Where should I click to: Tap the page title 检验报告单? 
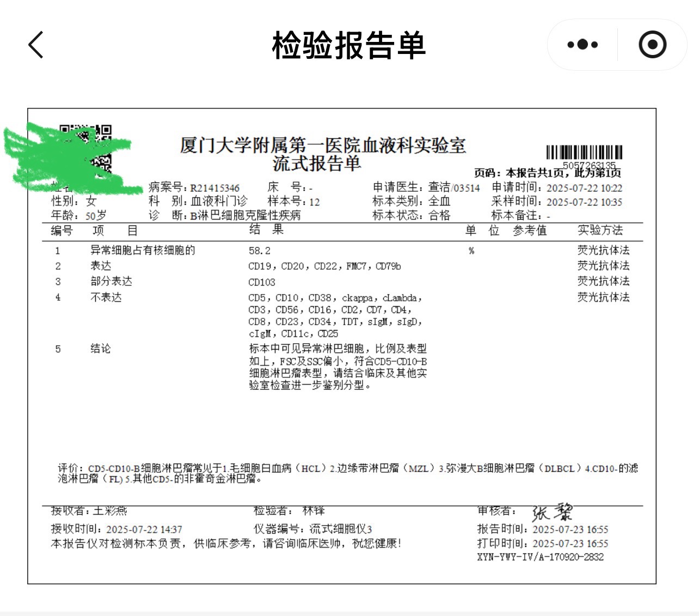[348, 45]
